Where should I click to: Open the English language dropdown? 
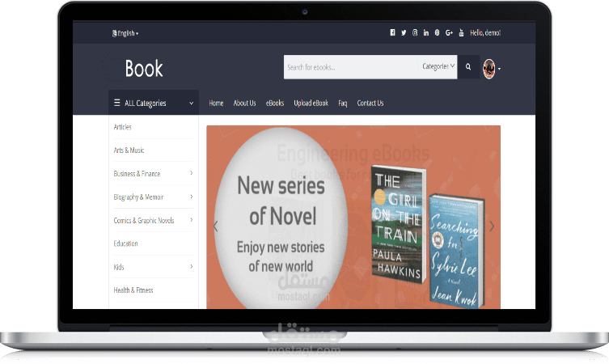(x=125, y=33)
